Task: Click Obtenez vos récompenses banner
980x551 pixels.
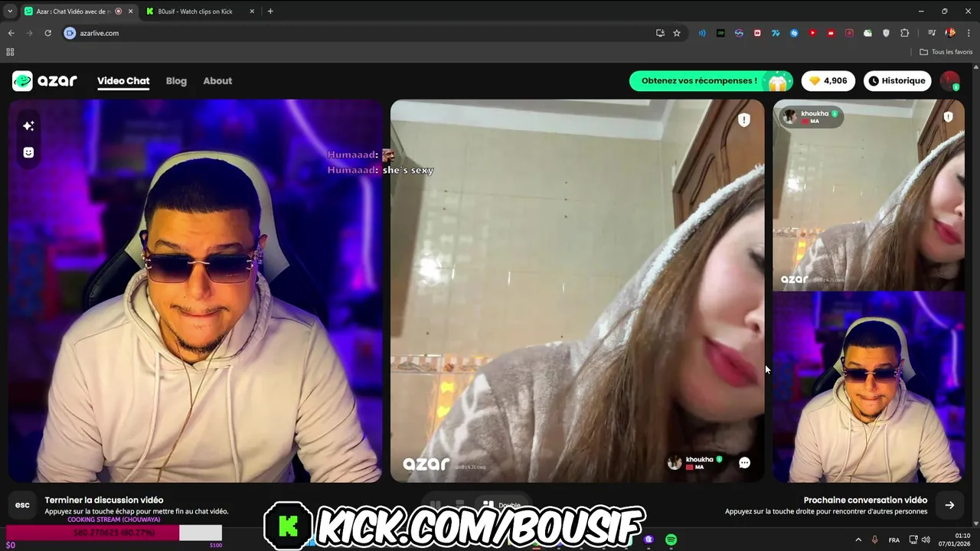Action: 711,81
